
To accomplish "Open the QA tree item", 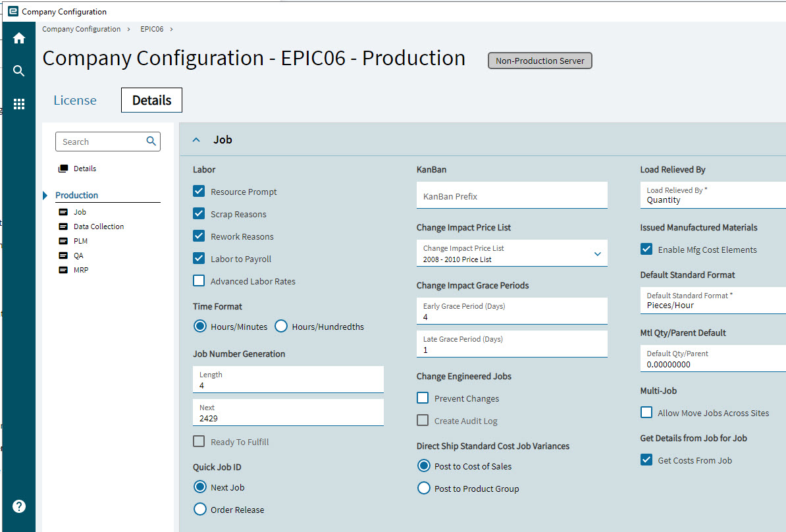I will click(x=79, y=255).
